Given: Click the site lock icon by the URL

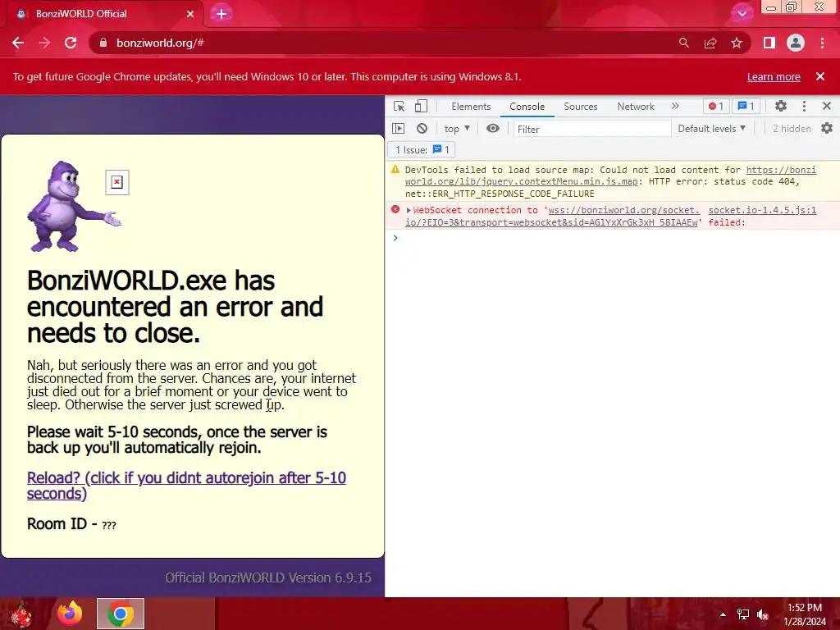Looking at the screenshot, I should tap(103, 43).
